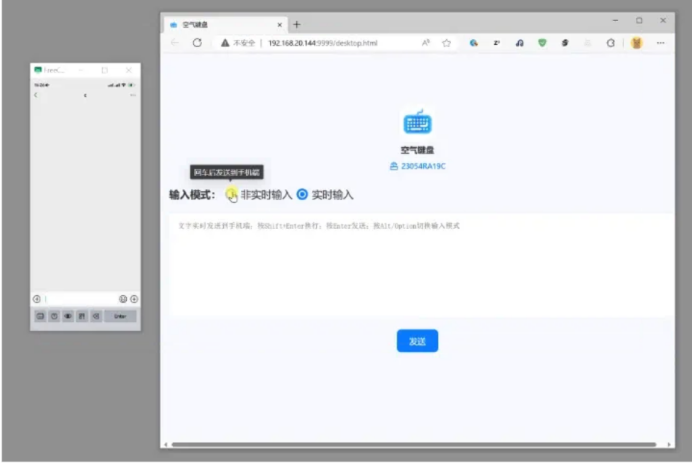
Task: Click the horizontal scrollbar in browser
Action: [x=414, y=444]
